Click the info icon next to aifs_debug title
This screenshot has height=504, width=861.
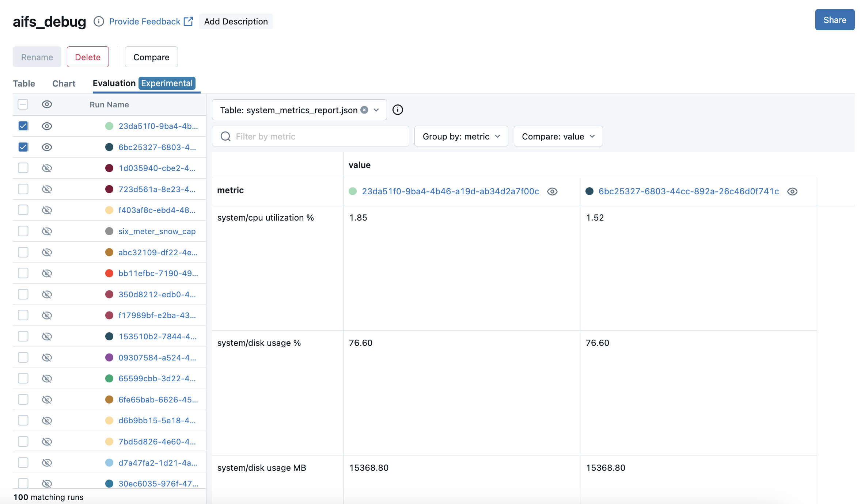pos(99,22)
